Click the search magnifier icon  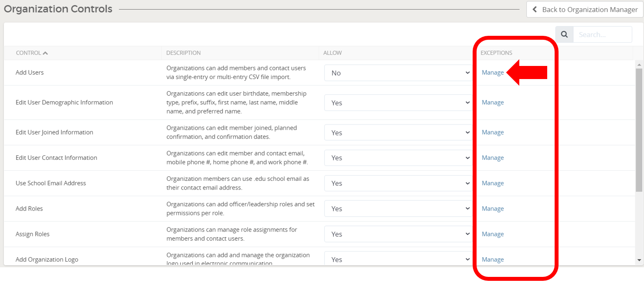tap(564, 34)
